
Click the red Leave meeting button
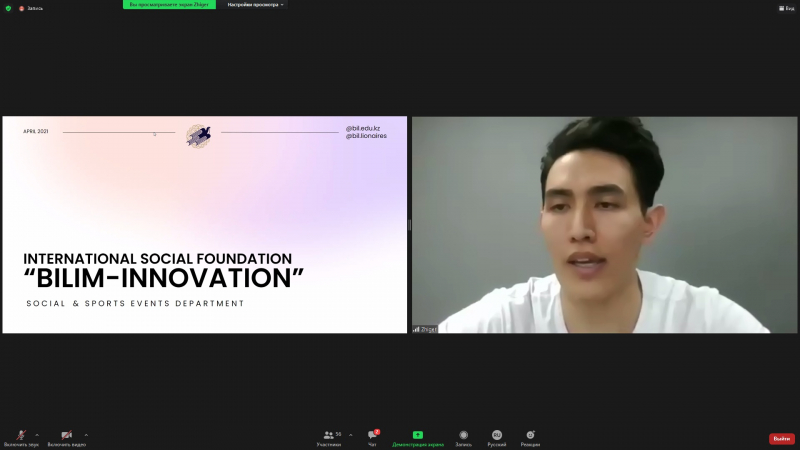(781, 438)
